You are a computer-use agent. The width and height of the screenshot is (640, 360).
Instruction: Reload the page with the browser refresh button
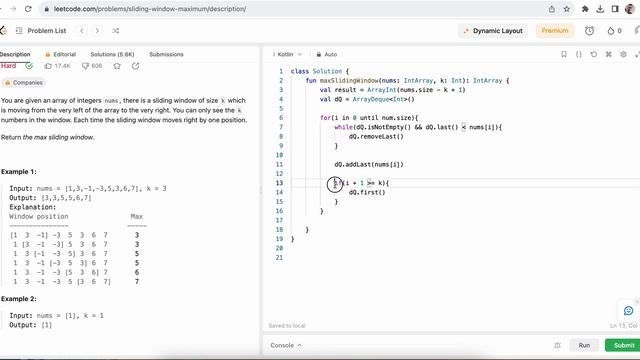(x=28, y=9)
